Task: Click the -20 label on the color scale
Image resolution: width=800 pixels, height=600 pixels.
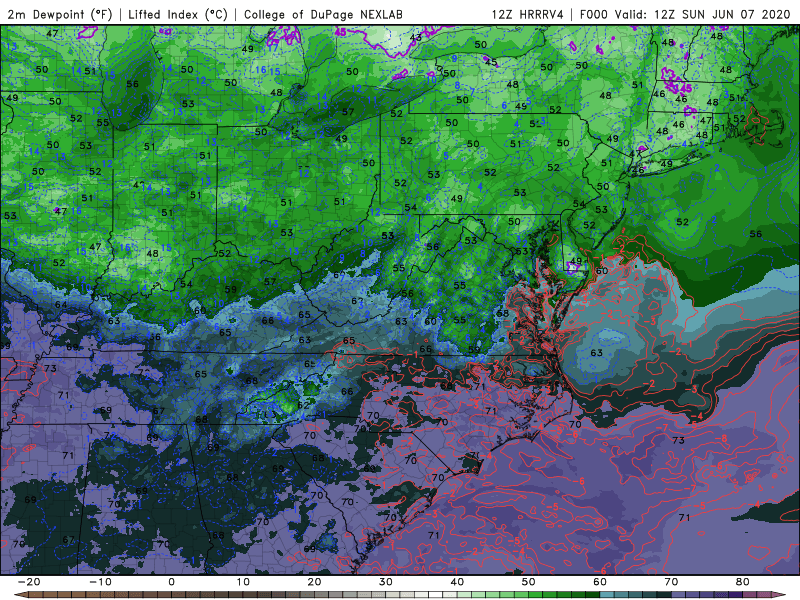Action: point(29,582)
